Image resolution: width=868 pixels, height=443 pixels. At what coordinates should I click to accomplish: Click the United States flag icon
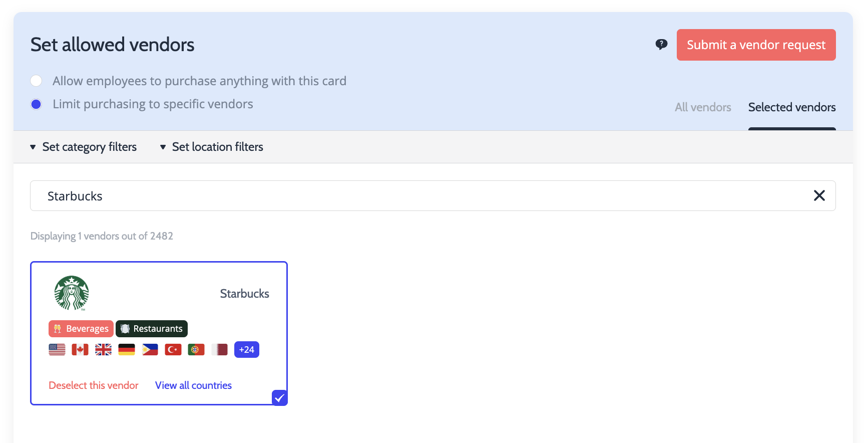click(57, 349)
